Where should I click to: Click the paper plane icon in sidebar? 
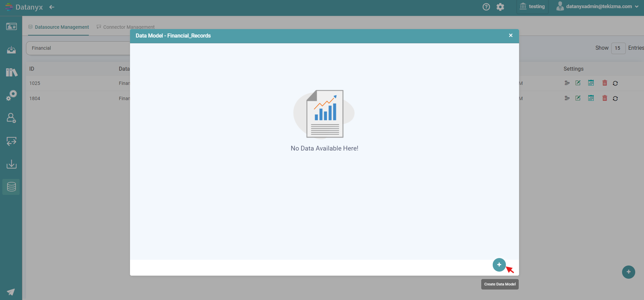pos(11,292)
